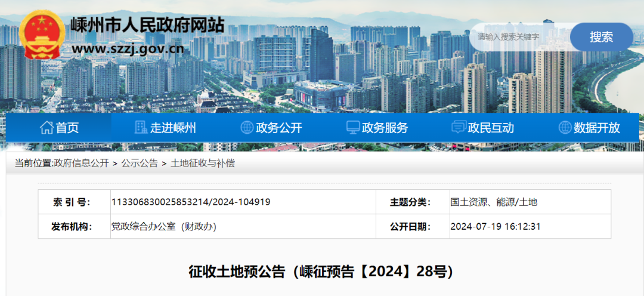
Task: Click the globe icon beside 政务公开
Action: point(247,128)
